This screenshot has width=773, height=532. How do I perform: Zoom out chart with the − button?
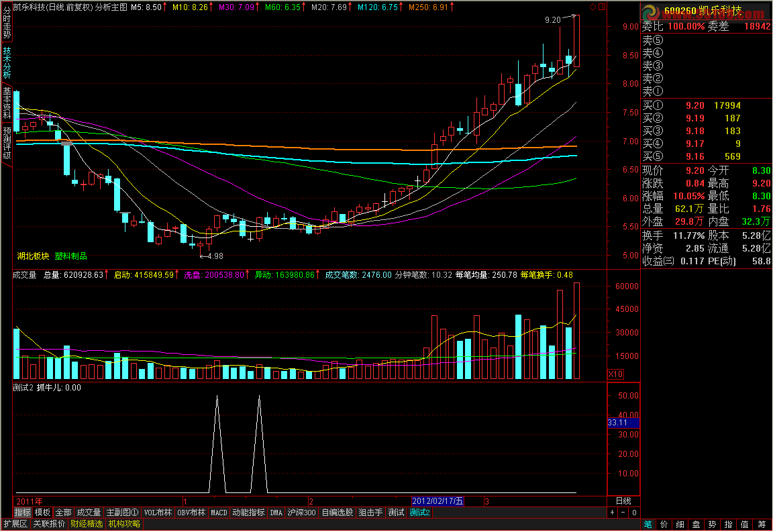(x=623, y=513)
